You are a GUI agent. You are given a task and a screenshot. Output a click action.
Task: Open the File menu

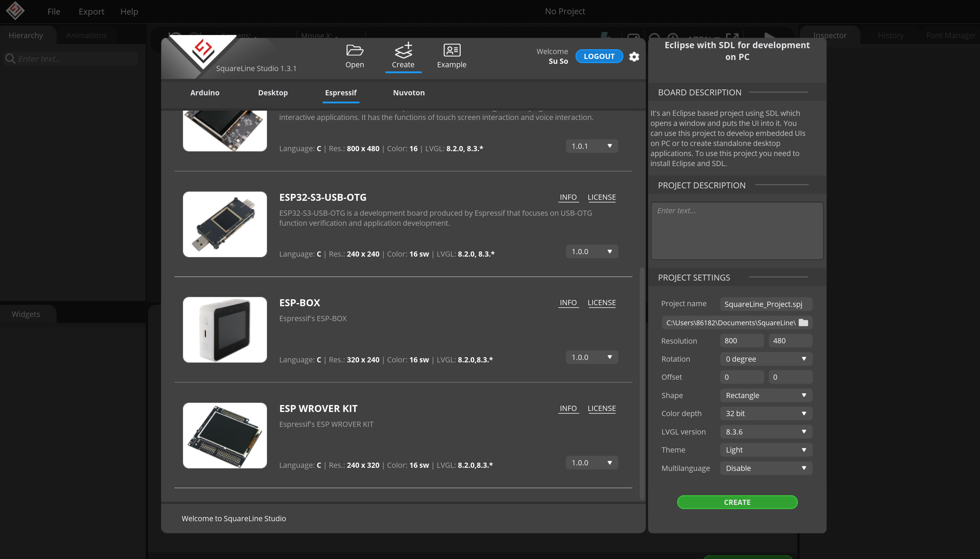point(54,11)
